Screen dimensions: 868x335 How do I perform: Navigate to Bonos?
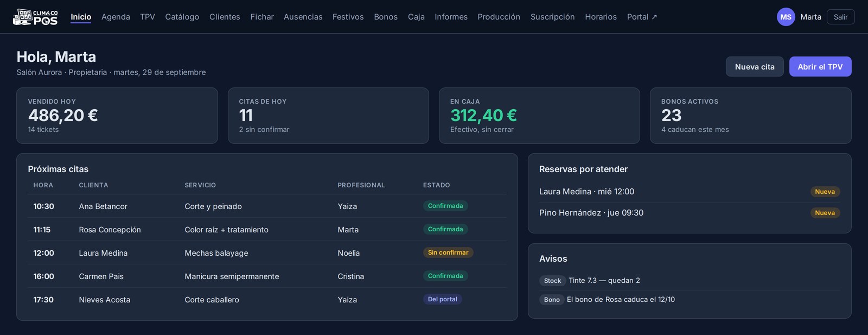pyautogui.click(x=386, y=17)
